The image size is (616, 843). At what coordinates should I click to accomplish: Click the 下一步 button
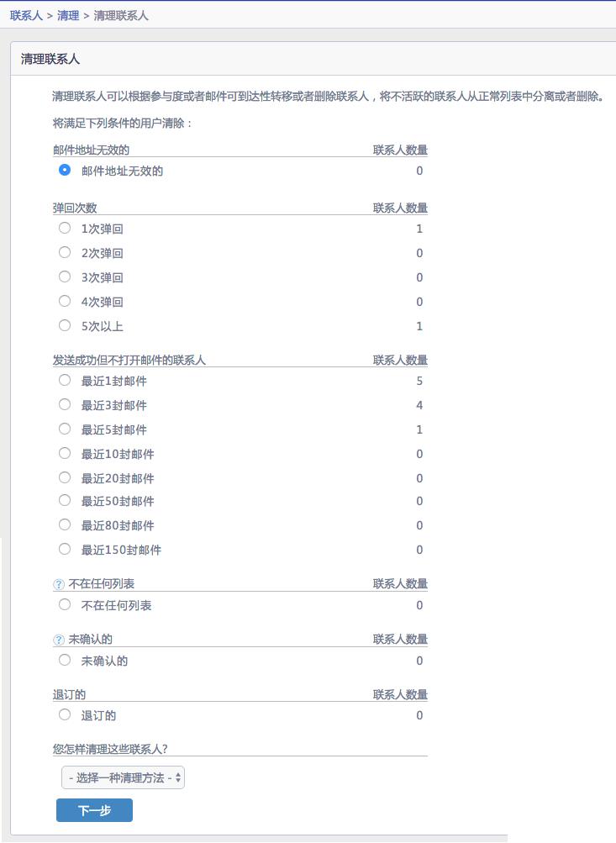[94, 810]
